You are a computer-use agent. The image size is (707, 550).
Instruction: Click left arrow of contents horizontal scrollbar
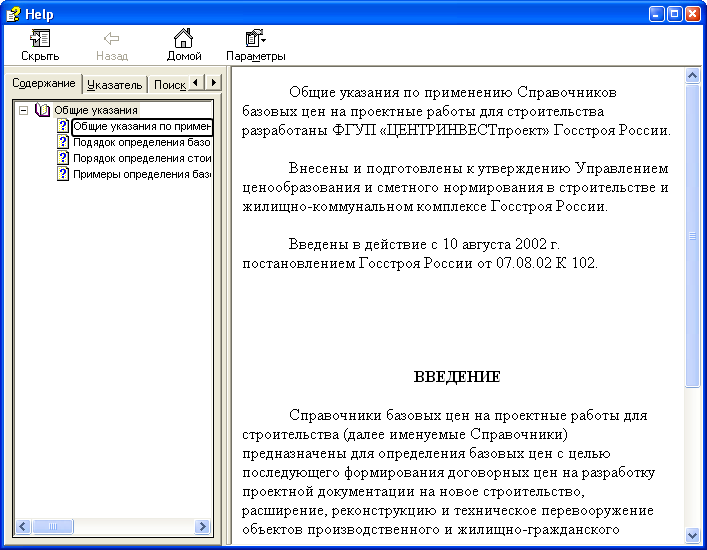pyautogui.click(x=22, y=527)
